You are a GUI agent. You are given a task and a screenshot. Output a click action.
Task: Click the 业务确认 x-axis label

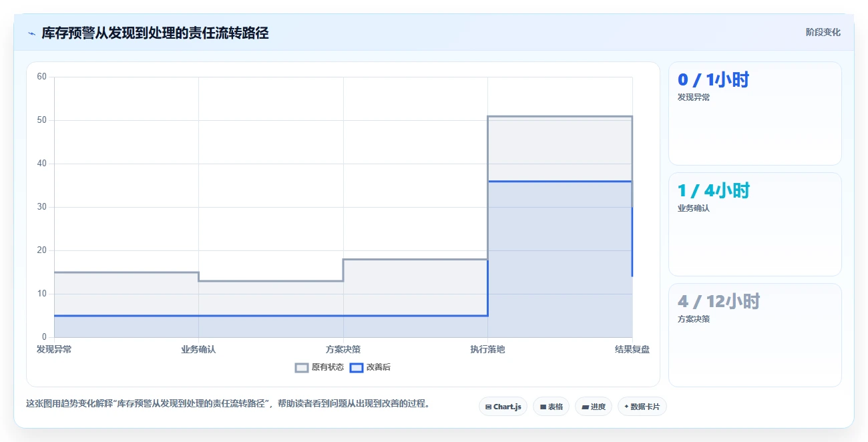(x=198, y=349)
